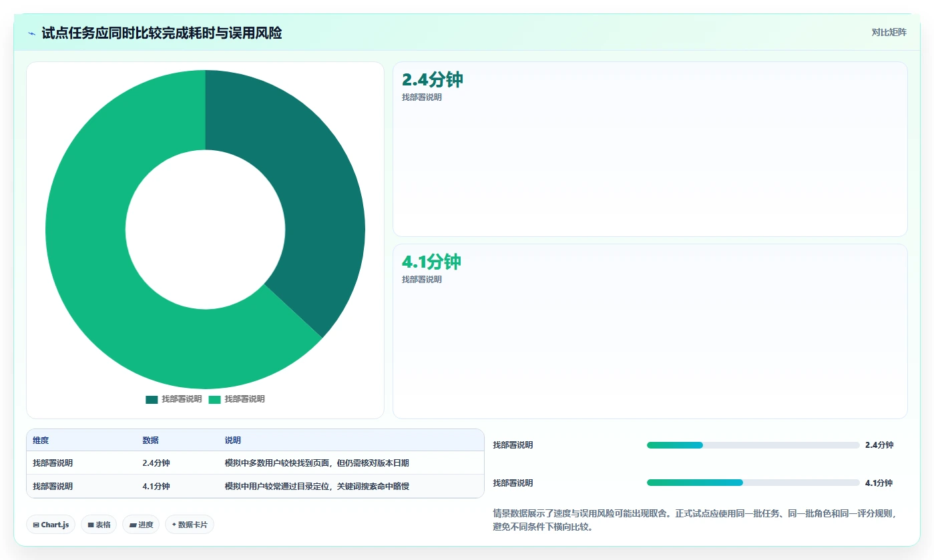
Task: Click the 4.1分钟 value right of progress bar
Action: pos(879,483)
